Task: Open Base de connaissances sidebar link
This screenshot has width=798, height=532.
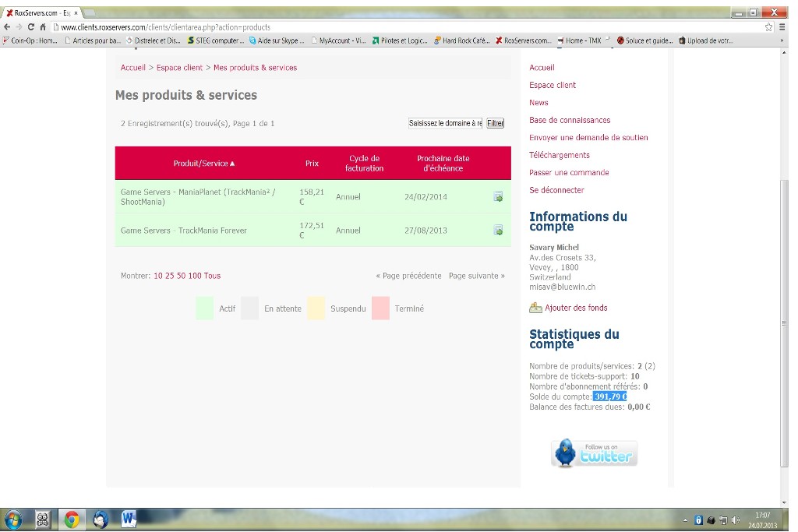Action: click(x=570, y=120)
